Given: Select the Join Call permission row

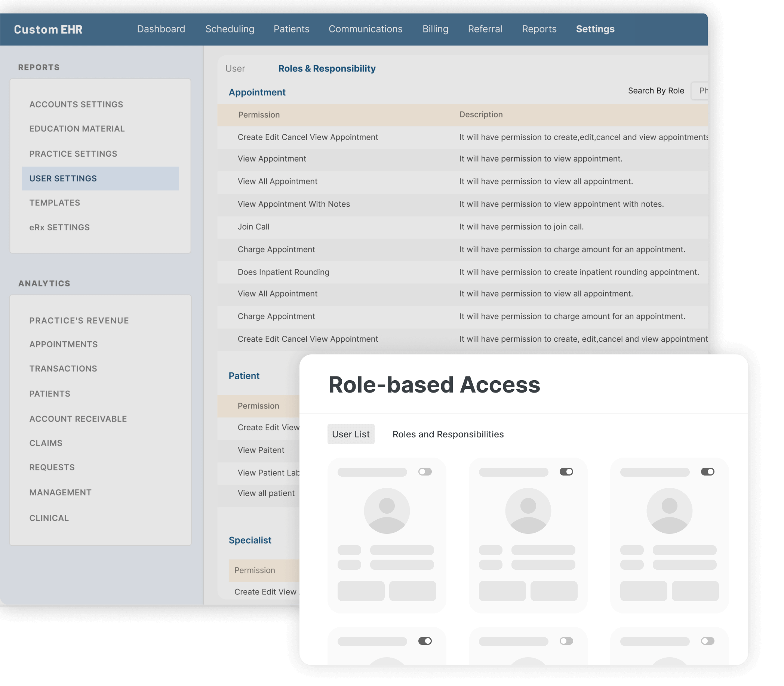Looking at the screenshot, I should [x=253, y=227].
